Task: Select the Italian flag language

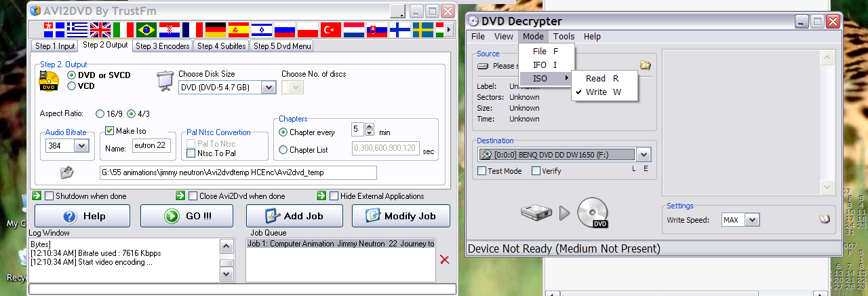Action: click(123, 30)
